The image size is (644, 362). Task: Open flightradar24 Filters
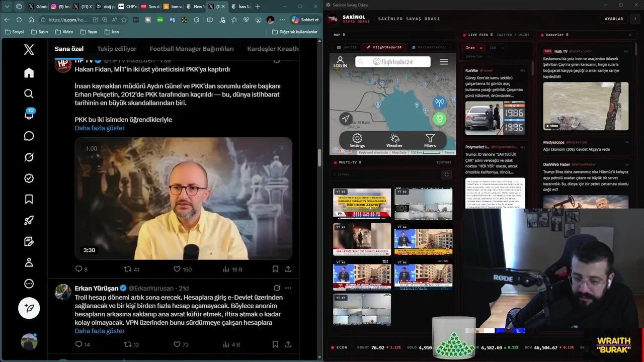pyautogui.click(x=430, y=141)
